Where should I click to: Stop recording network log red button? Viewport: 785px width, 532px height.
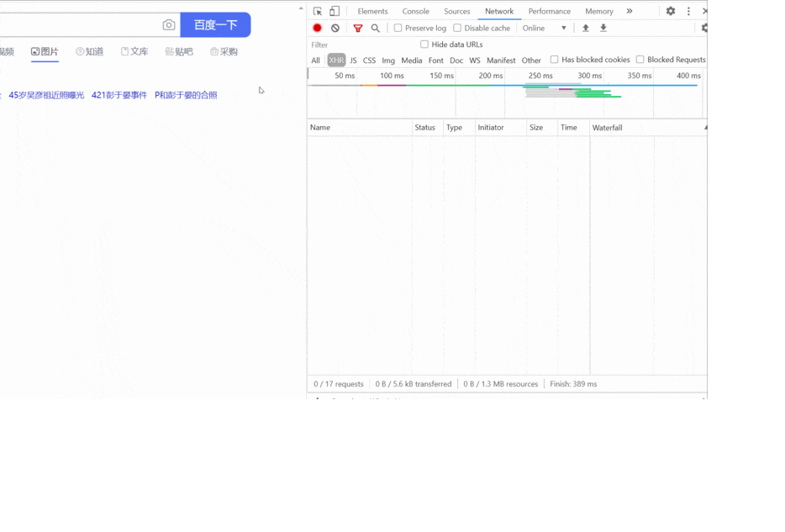tap(317, 28)
